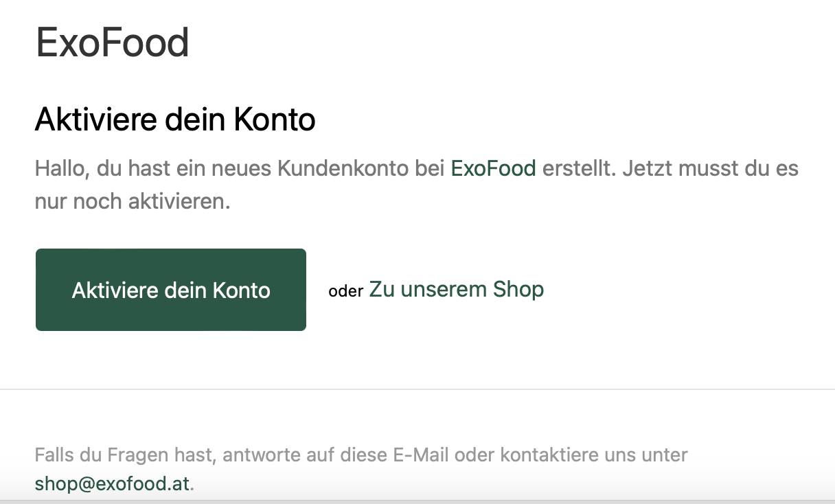Click the phrase Jetzt musst du es

pyautogui.click(x=709, y=168)
